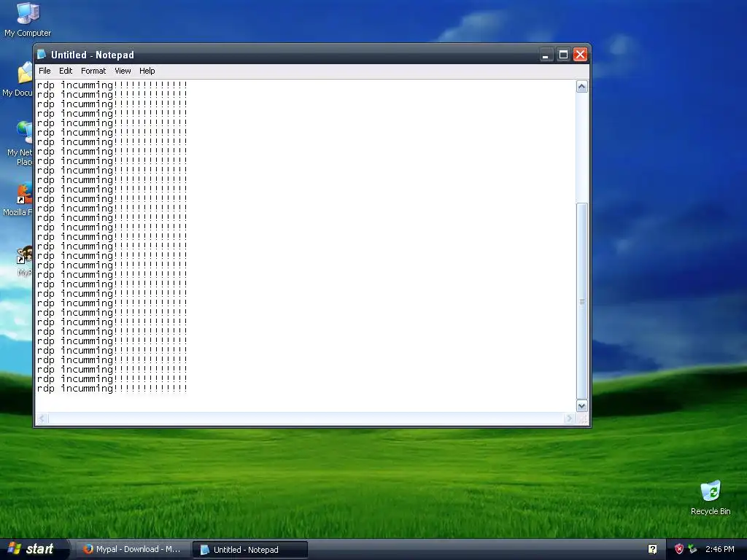Click the horizontal scrollbar right arrow

coord(569,418)
